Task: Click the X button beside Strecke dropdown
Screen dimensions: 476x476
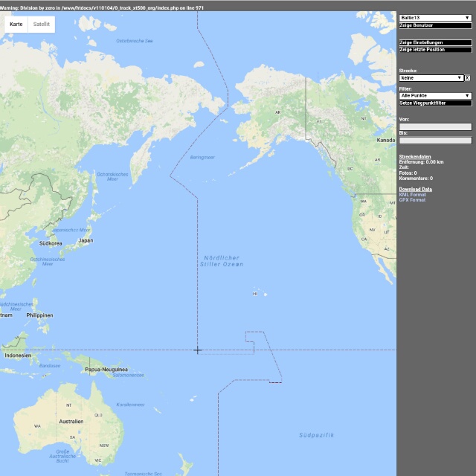Action: coord(468,77)
